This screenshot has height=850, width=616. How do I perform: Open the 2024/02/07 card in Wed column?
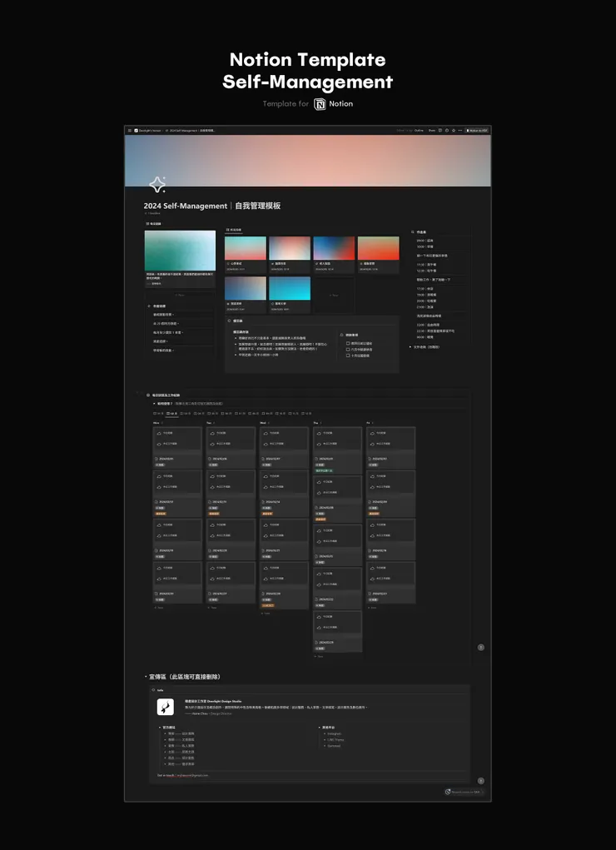(x=284, y=447)
